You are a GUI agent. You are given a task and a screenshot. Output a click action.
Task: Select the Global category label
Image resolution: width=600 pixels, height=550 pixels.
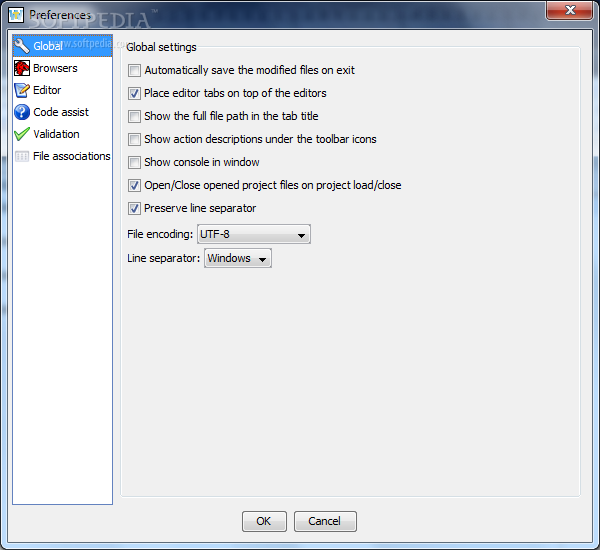point(48,46)
